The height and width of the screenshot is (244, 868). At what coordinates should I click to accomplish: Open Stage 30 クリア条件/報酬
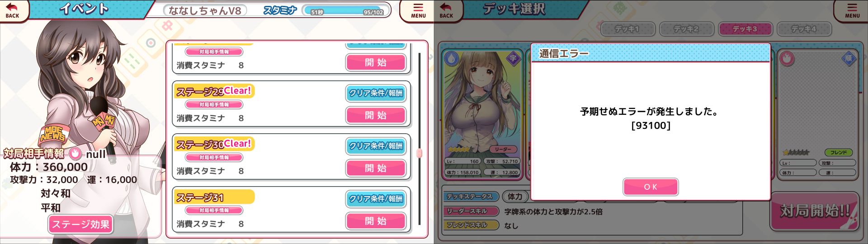pos(376,146)
